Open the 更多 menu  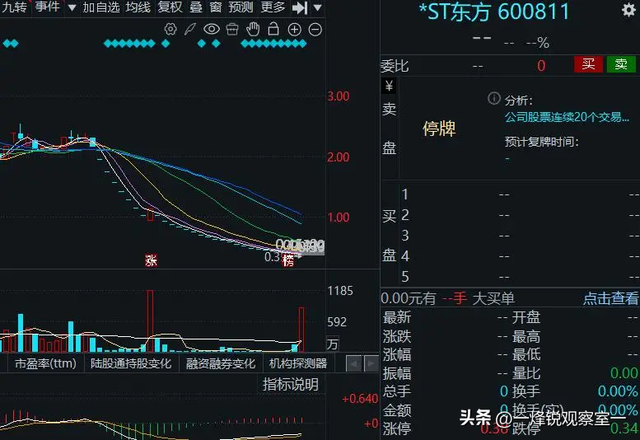click(x=273, y=7)
